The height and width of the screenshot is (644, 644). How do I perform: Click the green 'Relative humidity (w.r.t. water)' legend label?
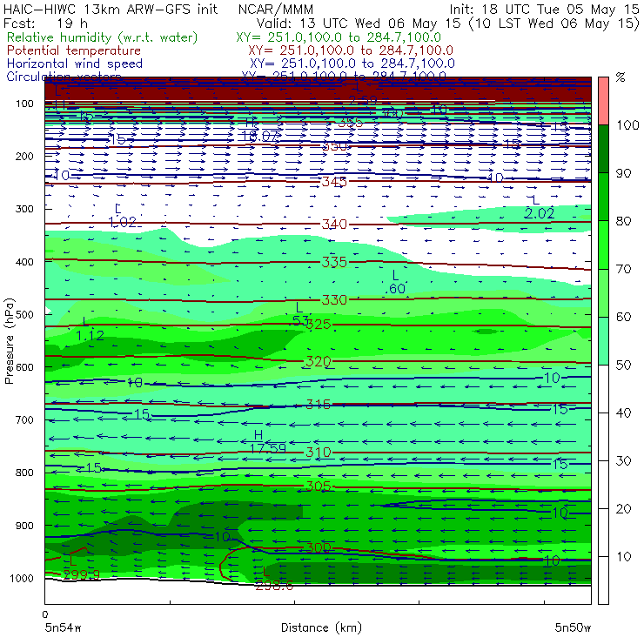coord(103,37)
